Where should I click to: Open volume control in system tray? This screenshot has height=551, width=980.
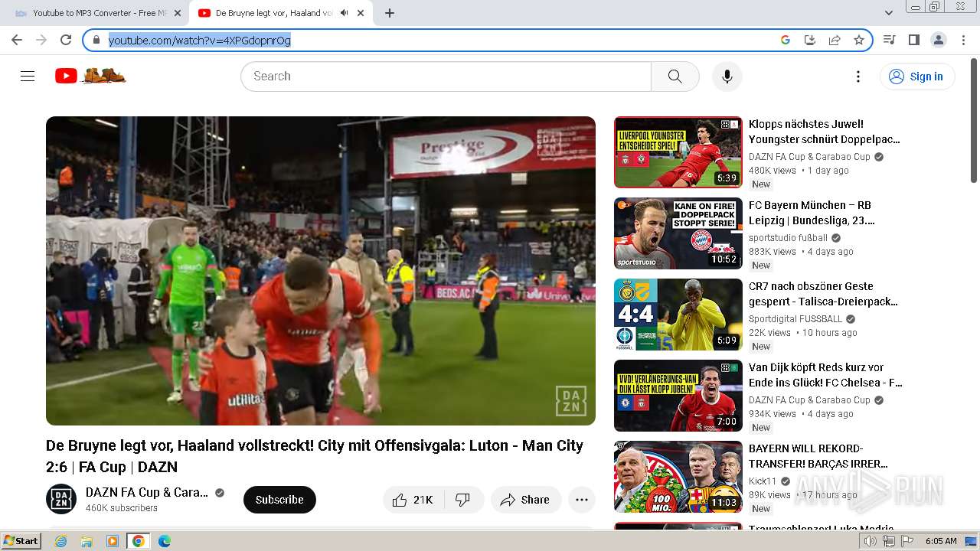pos(871,541)
